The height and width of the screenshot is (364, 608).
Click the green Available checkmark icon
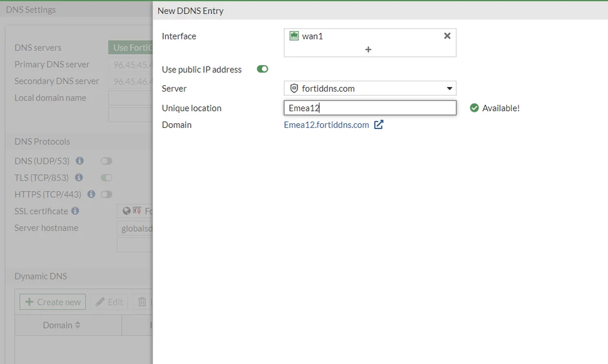point(474,108)
